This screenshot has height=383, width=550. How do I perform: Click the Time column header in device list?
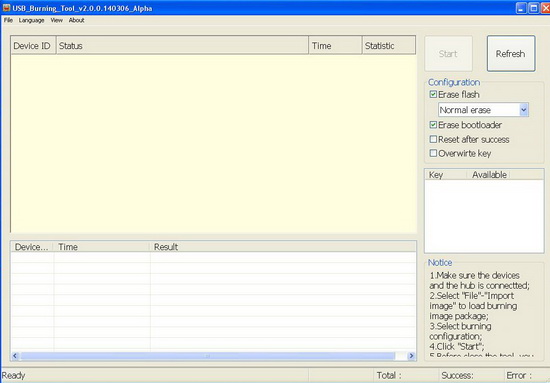335,46
